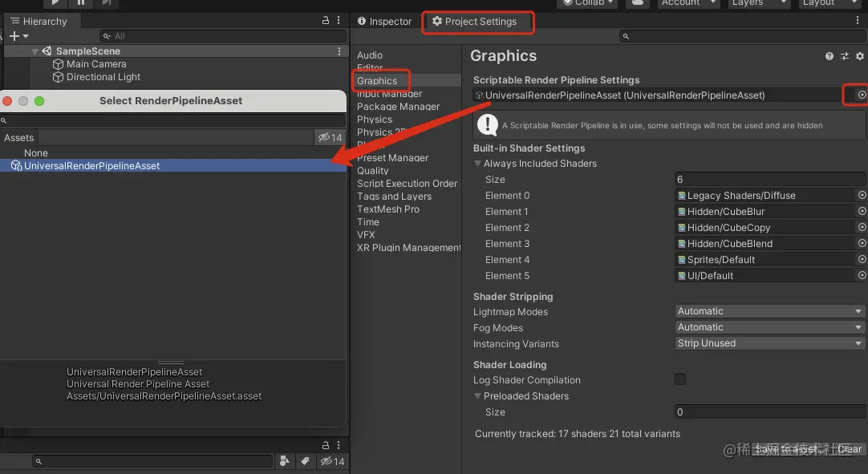This screenshot has height=474, width=868.
Task: Select Audio settings category
Action: (x=370, y=55)
